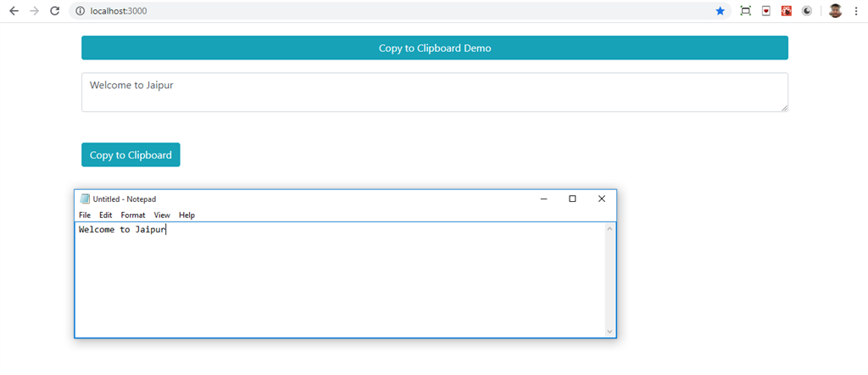Reload the localhost page
This screenshot has width=868, height=375.
coord(55,11)
